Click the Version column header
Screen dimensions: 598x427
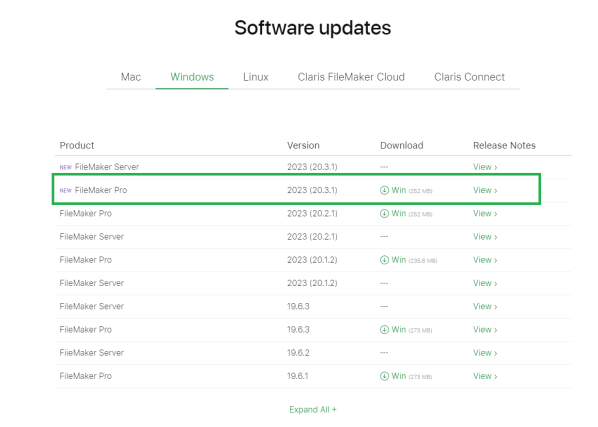pyautogui.click(x=303, y=146)
